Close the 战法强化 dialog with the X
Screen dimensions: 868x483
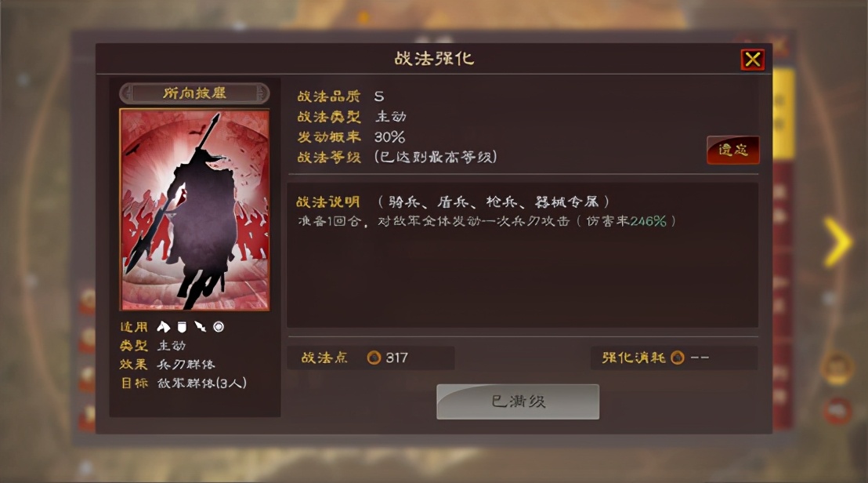752,60
